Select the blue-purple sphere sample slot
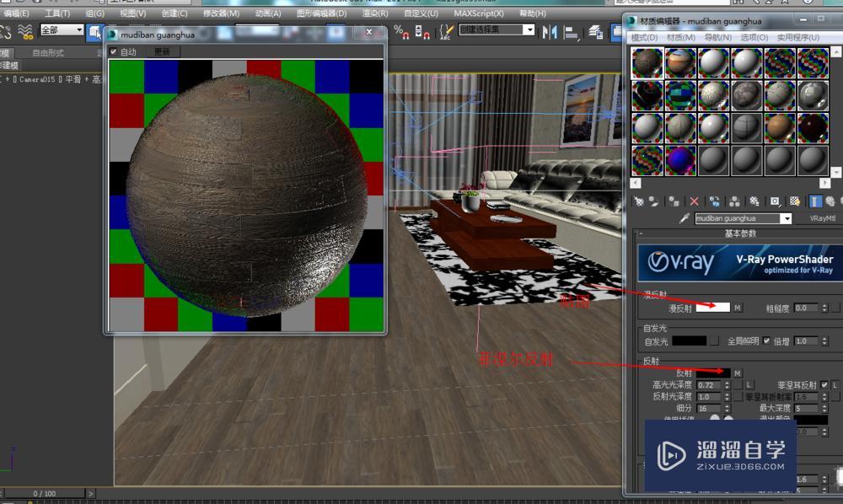Screen dimensions: 843x504 (680, 160)
